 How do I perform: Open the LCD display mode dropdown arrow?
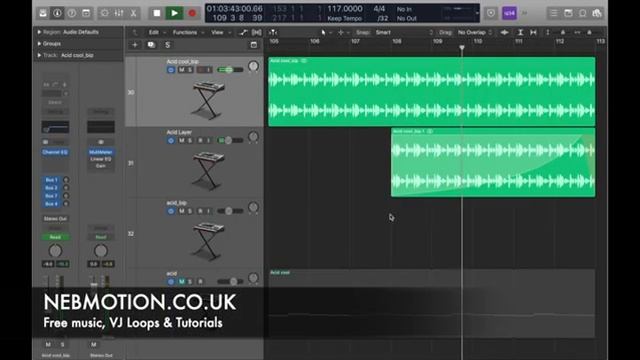(477, 13)
